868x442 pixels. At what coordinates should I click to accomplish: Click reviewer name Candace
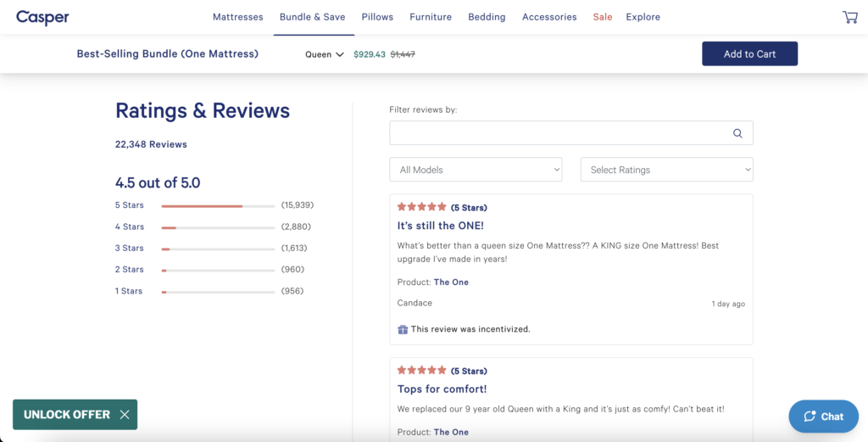[x=415, y=303]
